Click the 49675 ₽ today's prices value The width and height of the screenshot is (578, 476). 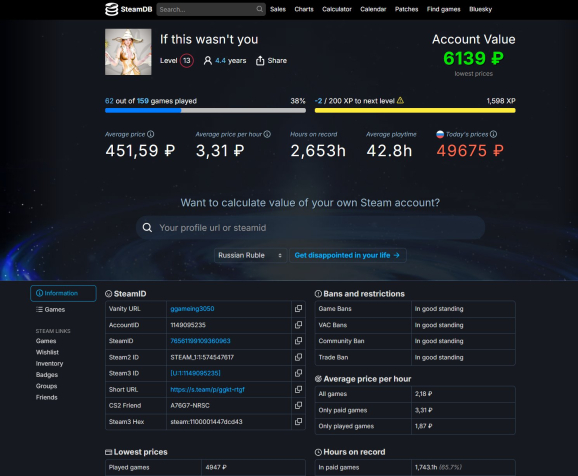pos(470,150)
